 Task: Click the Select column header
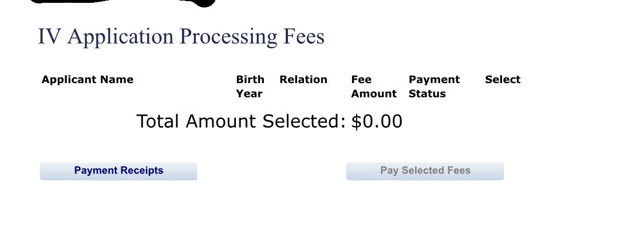pyautogui.click(x=503, y=80)
